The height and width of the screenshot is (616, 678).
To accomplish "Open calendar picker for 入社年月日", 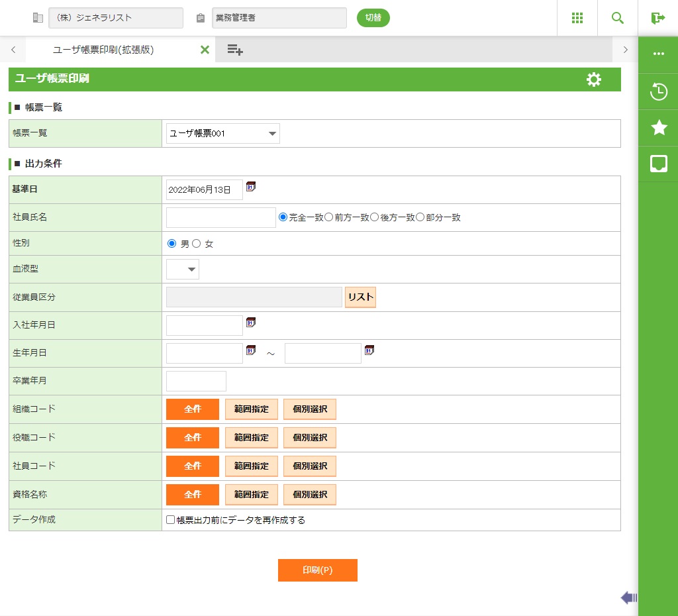I will point(250,323).
